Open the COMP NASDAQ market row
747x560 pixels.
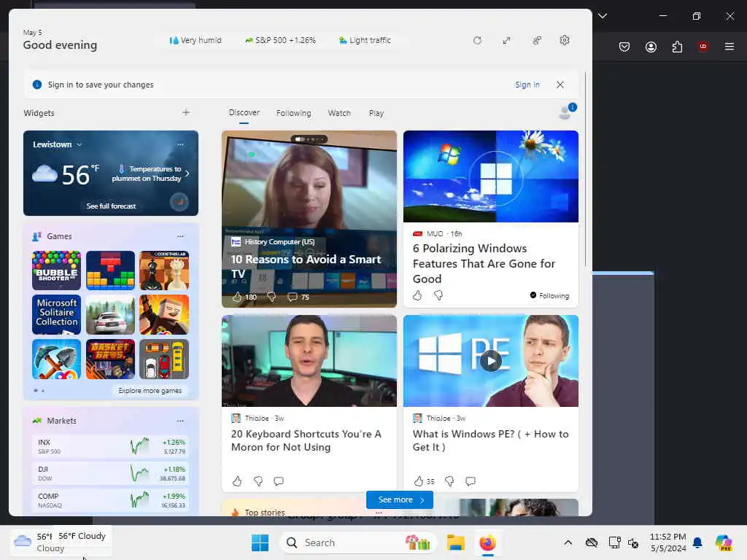pos(111,500)
